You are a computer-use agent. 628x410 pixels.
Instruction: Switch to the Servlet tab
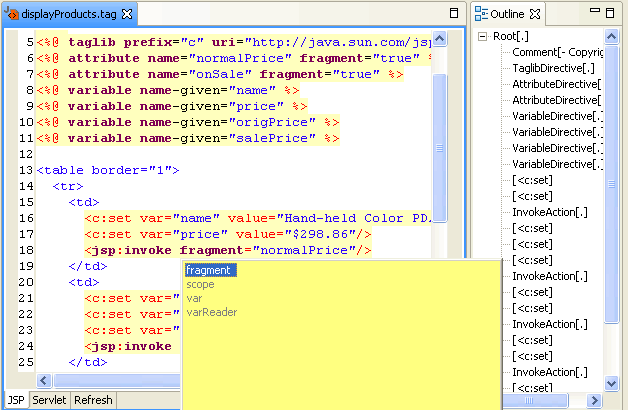(49, 400)
